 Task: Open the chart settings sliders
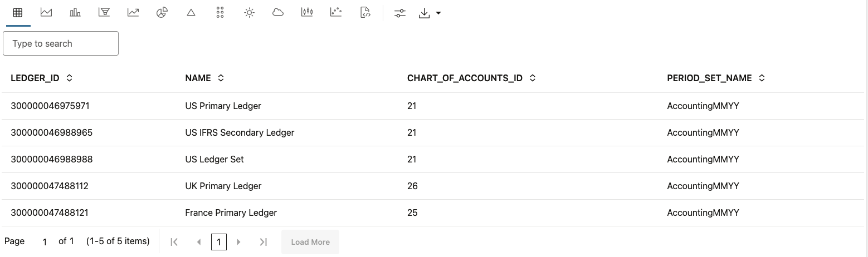click(x=400, y=13)
